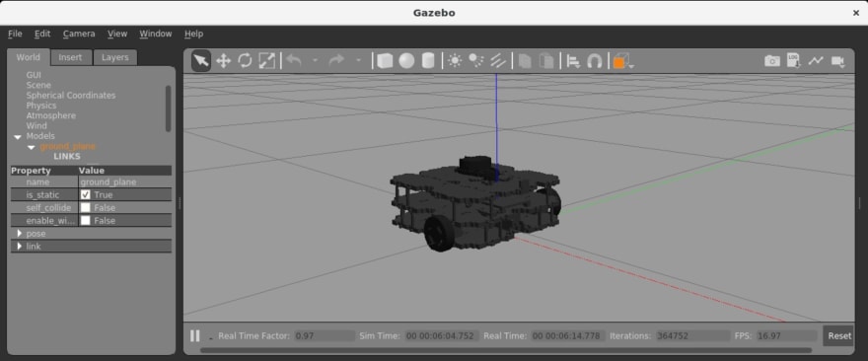Click the undo arrow in toolbar
The image size is (868, 361).
[294, 60]
